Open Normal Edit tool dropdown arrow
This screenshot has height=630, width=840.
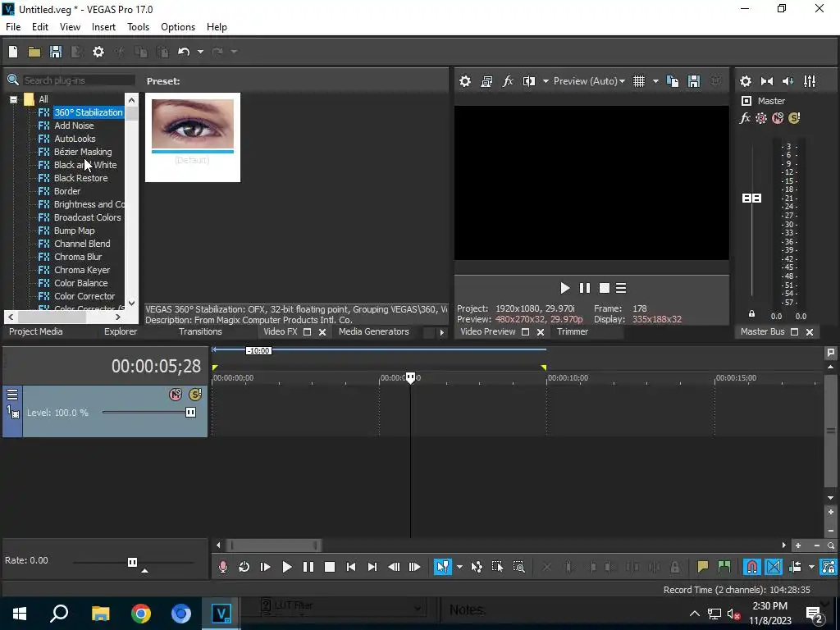point(459,567)
